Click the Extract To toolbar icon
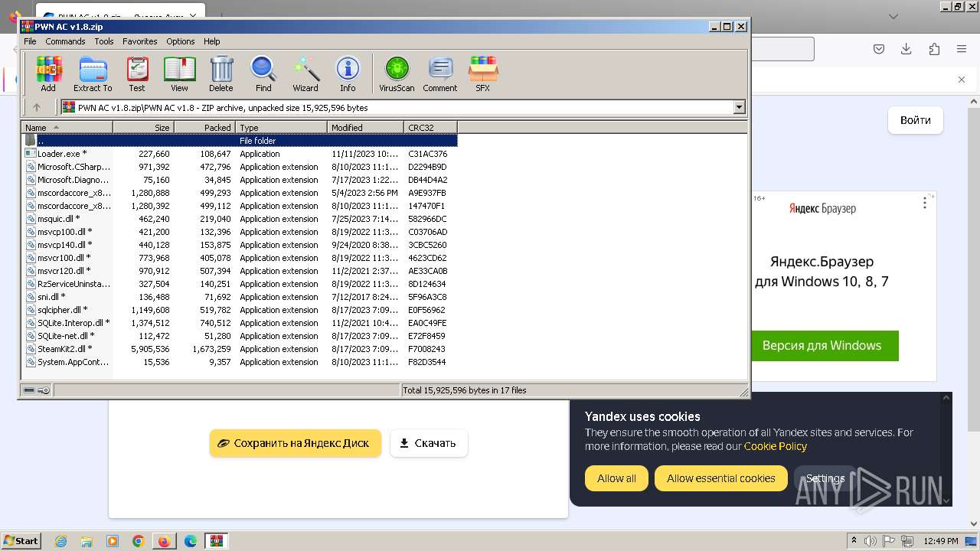The width and height of the screenshot is (980, 551). 93,73
